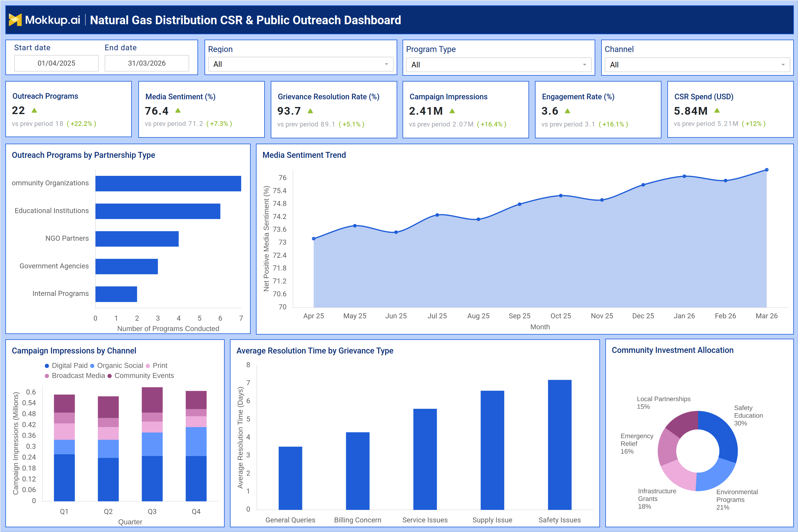
Task: Click the Campaign Impressions up-trend arrow
Action: (452, 111)
